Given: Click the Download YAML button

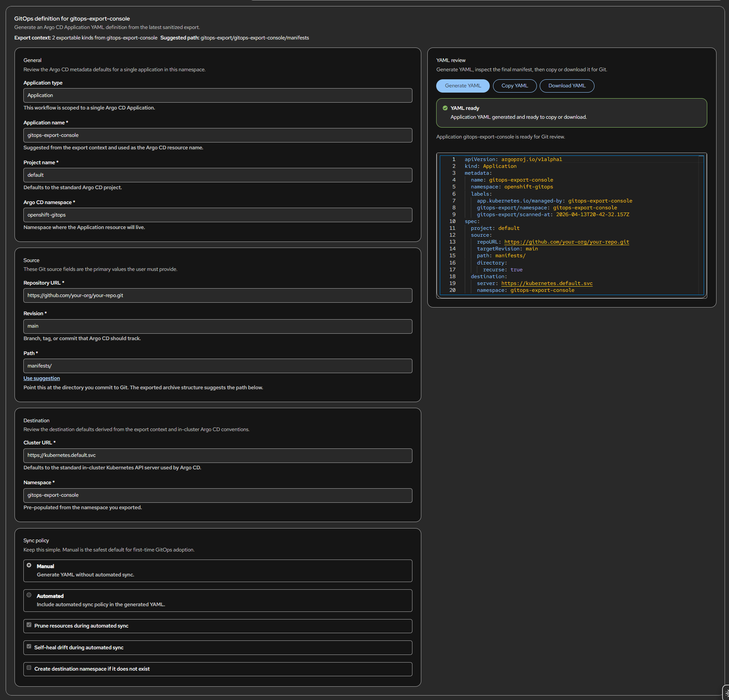Looking at the screenshot, I should [x=567, y=86].
